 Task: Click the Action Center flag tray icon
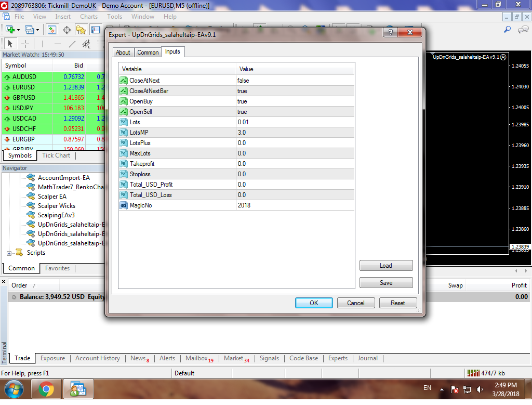455,389
